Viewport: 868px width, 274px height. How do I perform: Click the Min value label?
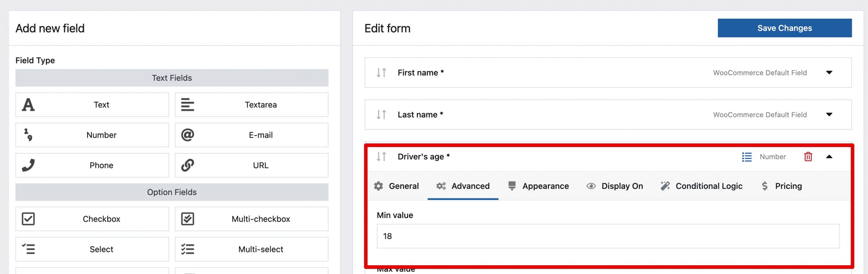(395, 215)
